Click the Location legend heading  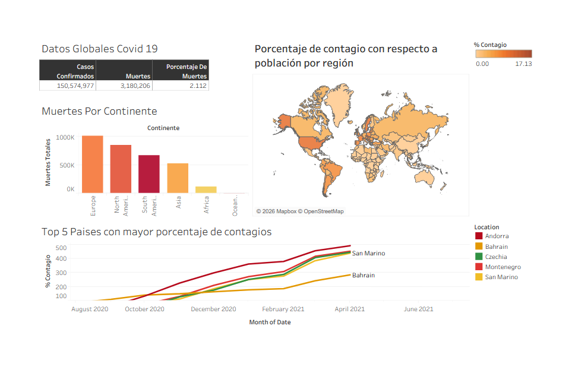pyautogui.click(x=486, y=227)
